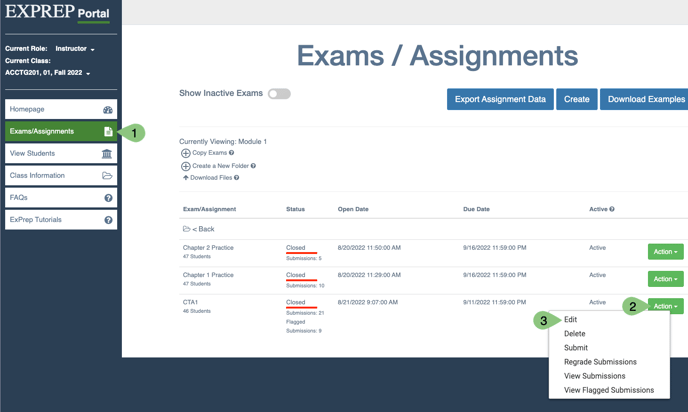Click Submissions: 10 under Chapter 1 Practice
Viewport: 688px width, 412px height.
[x=305, y=286]
